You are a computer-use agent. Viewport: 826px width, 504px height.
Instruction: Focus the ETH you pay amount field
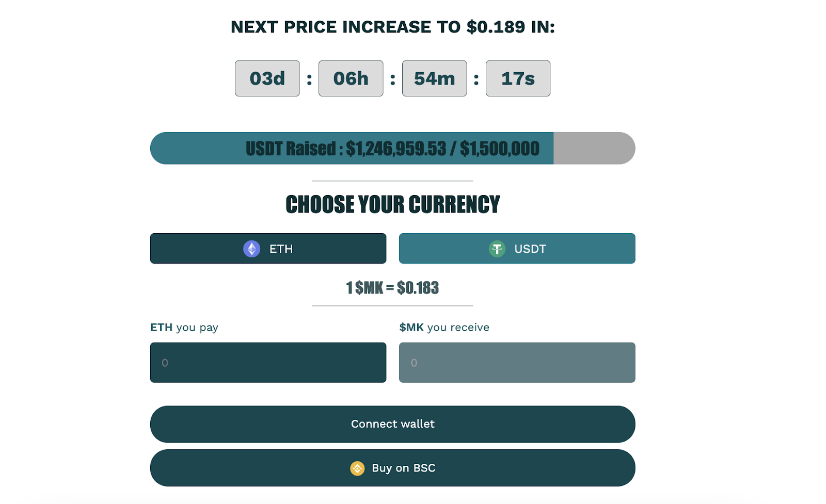pos(268,363)
